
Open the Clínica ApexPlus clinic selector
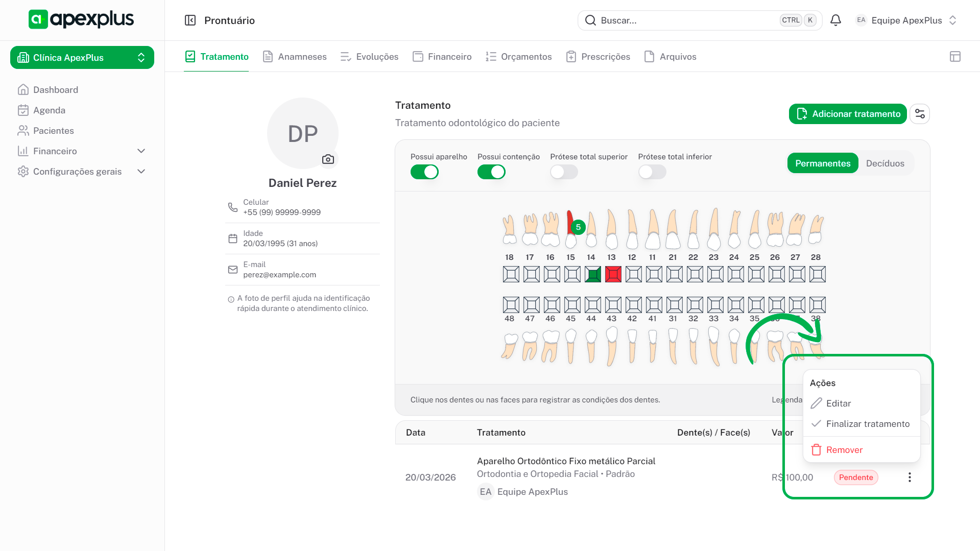(82, 58)
